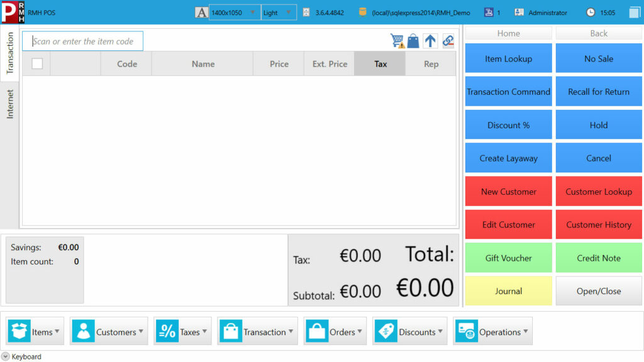
Task: Switch to the Internet side tab
Action: (x=10, y=104)
